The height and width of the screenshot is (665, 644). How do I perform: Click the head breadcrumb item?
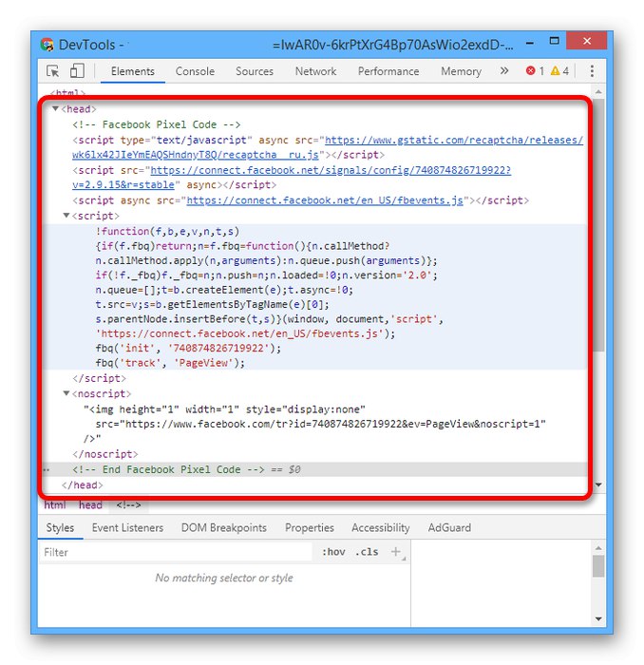[90, 504]
